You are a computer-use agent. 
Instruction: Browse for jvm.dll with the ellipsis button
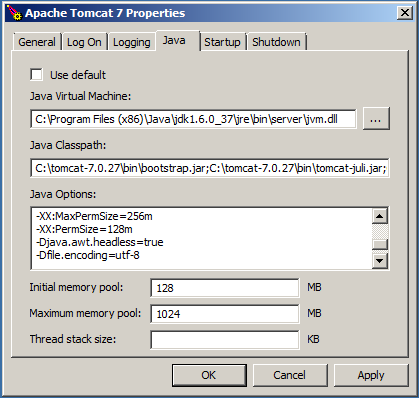pos(376,119)
